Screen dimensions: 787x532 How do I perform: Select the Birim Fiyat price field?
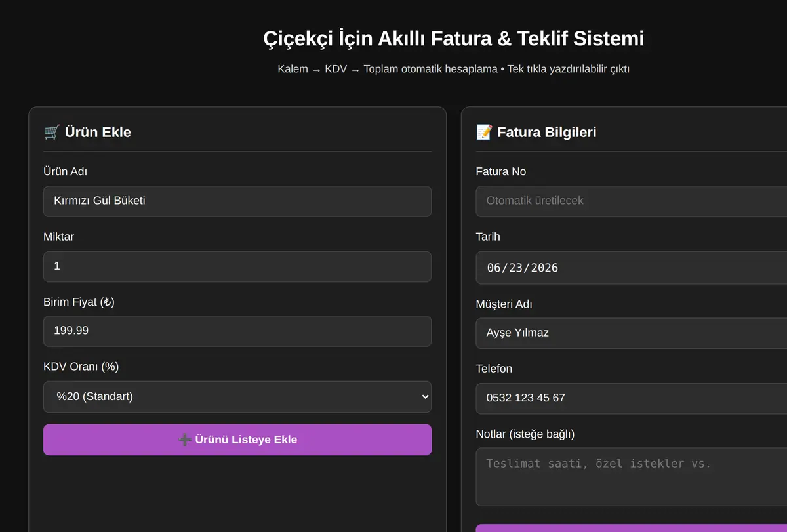coord(237,331)
